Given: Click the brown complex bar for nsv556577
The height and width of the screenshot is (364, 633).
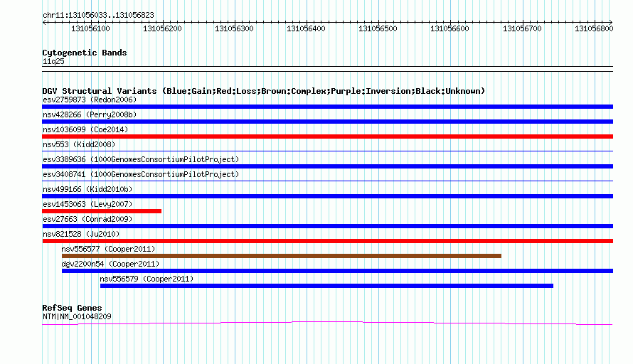Looking at the screenshot, I should coord(282,256).
